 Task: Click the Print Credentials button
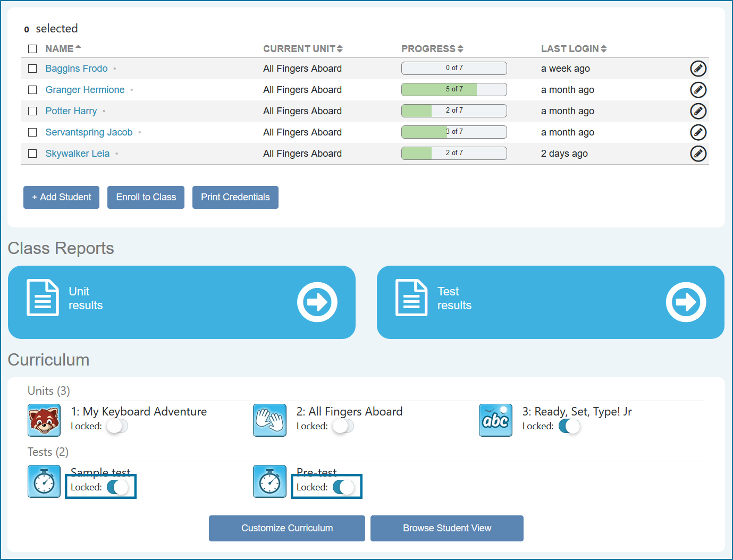point(235,197)
